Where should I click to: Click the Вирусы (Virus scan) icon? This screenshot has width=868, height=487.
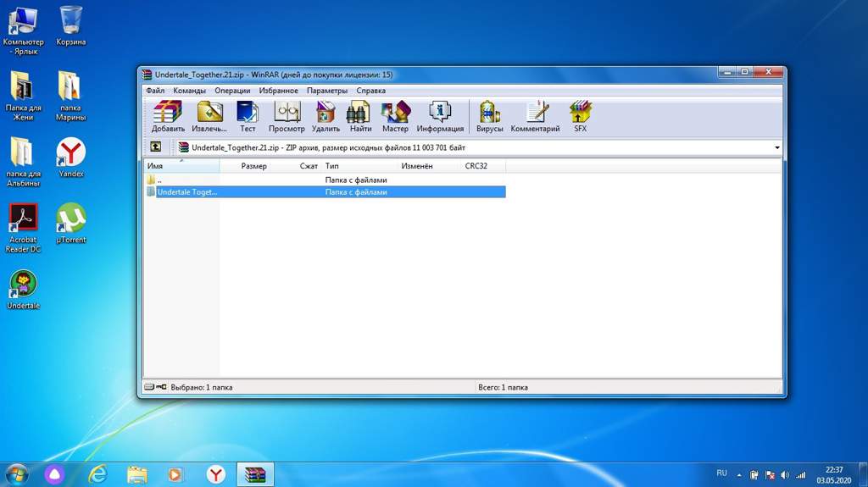(x=489, y=116)
